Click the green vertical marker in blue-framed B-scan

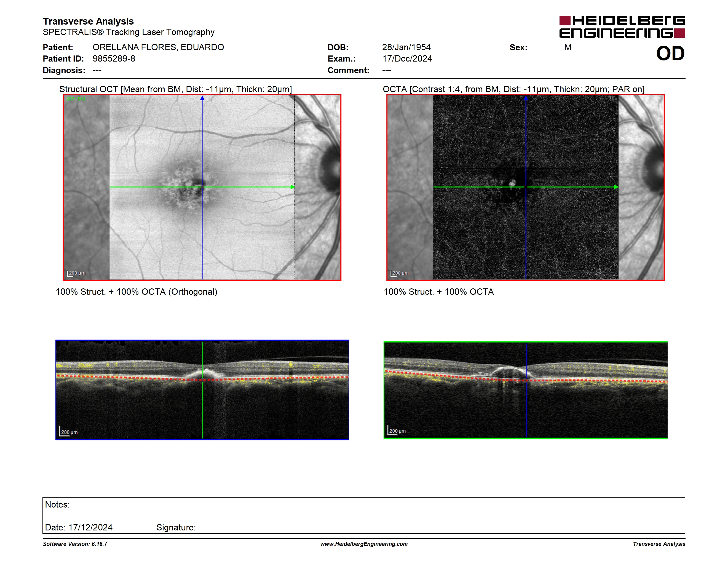point(202,390)
